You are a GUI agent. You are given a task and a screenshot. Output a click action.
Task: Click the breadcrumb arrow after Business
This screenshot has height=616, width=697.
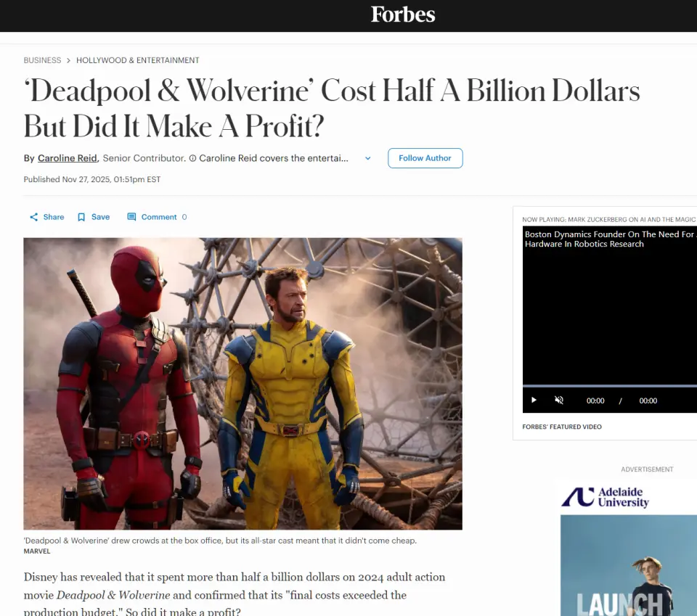pyautogui.click(x=68, y=60)
